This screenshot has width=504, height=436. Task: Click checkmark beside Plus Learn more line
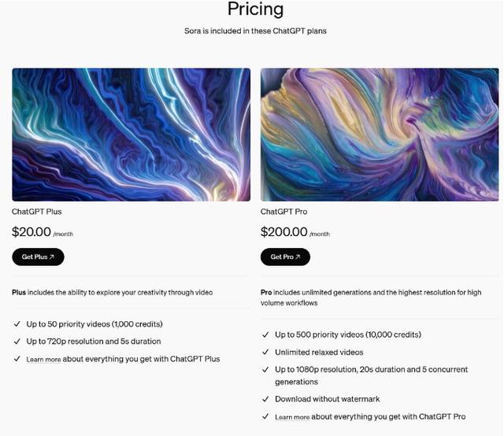click(x=17, y=359)
